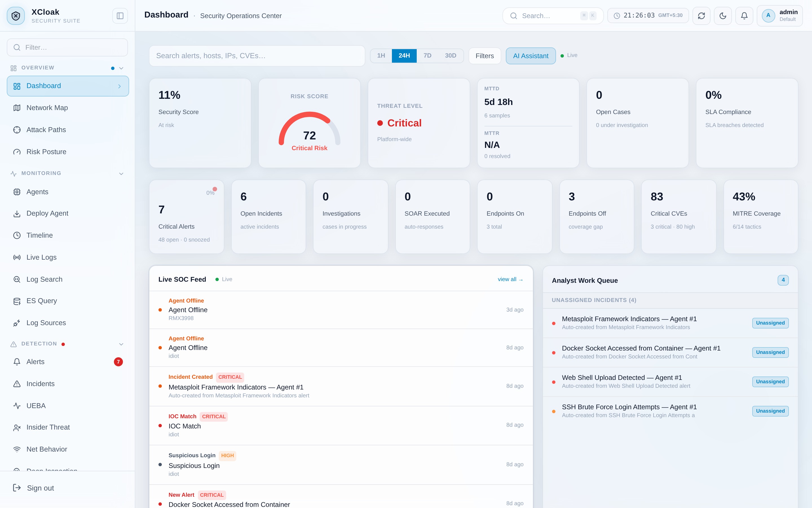Click the chevron on Dashboard item
This screenshot has width=812, height=508.
coord(120,86)
